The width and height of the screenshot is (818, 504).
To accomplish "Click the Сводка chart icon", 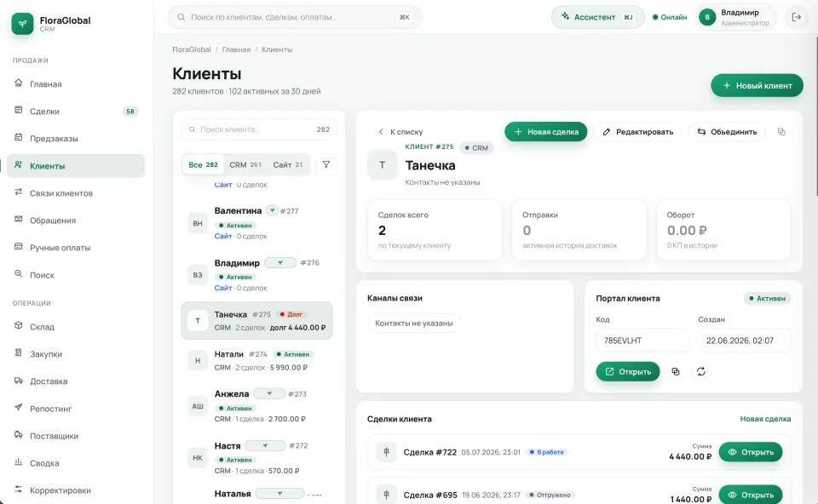I will pos(18,461).
